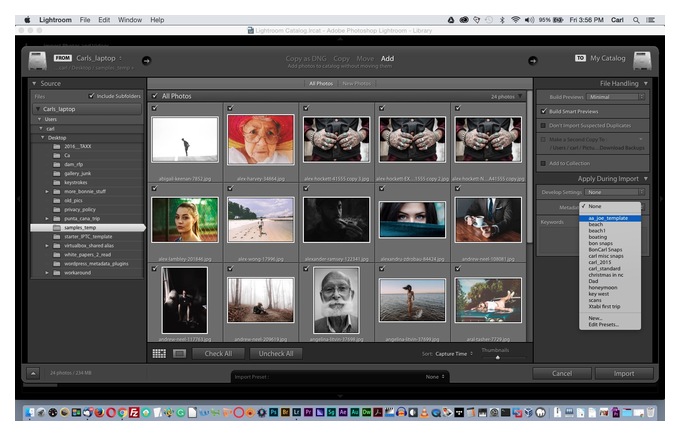Launch After Effects (Ae) from dock

pos(343,412)
